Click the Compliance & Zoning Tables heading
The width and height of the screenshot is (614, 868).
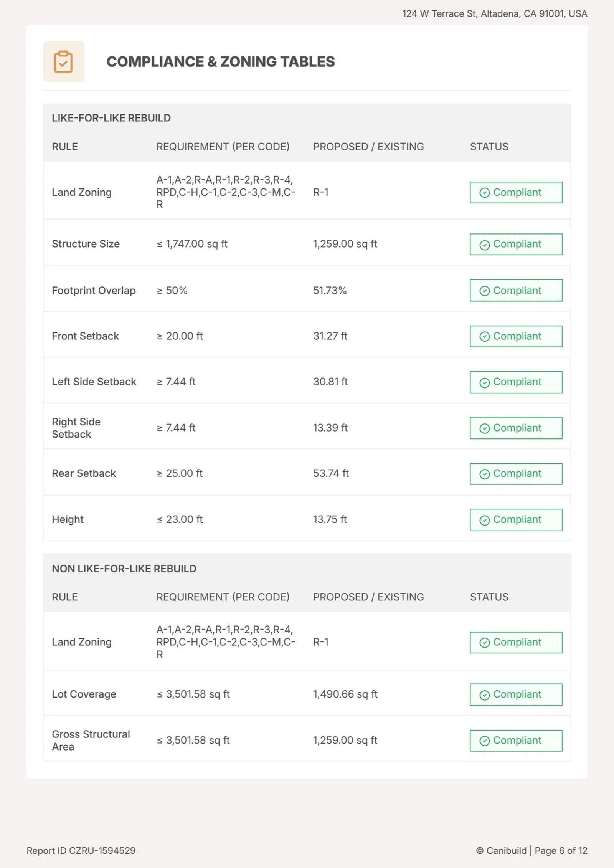click(x=221, y=62)
